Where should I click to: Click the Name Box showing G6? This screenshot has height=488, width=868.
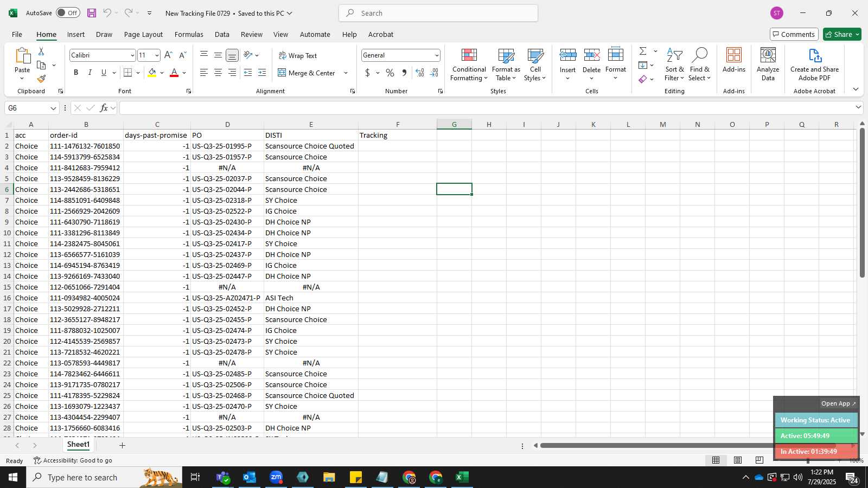point(31,108)
